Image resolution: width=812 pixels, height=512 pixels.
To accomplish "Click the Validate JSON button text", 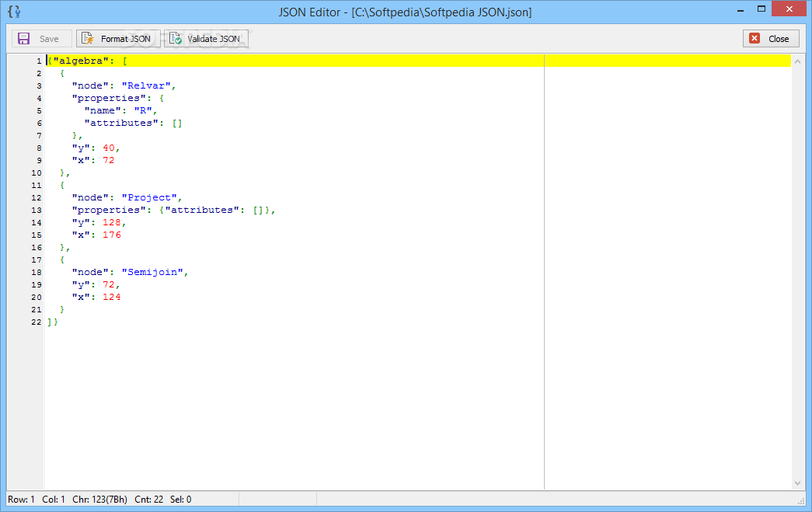I will 214,39.
